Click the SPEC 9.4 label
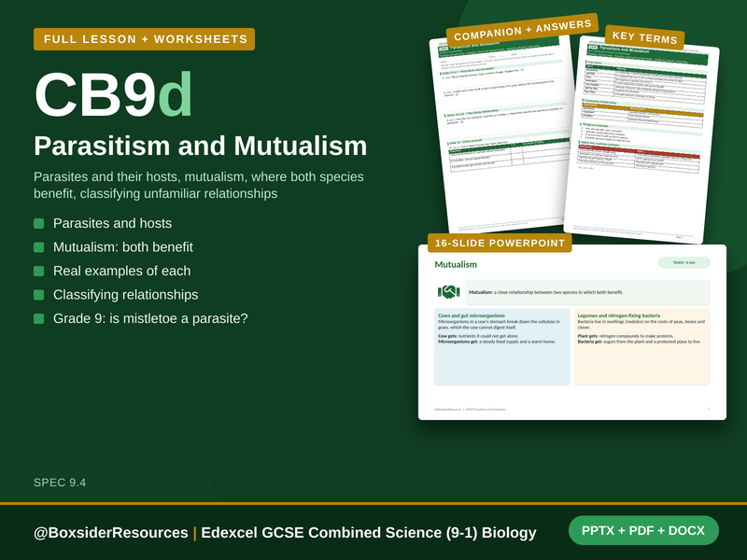The image size is (747, 560). [x=60, y=483]
